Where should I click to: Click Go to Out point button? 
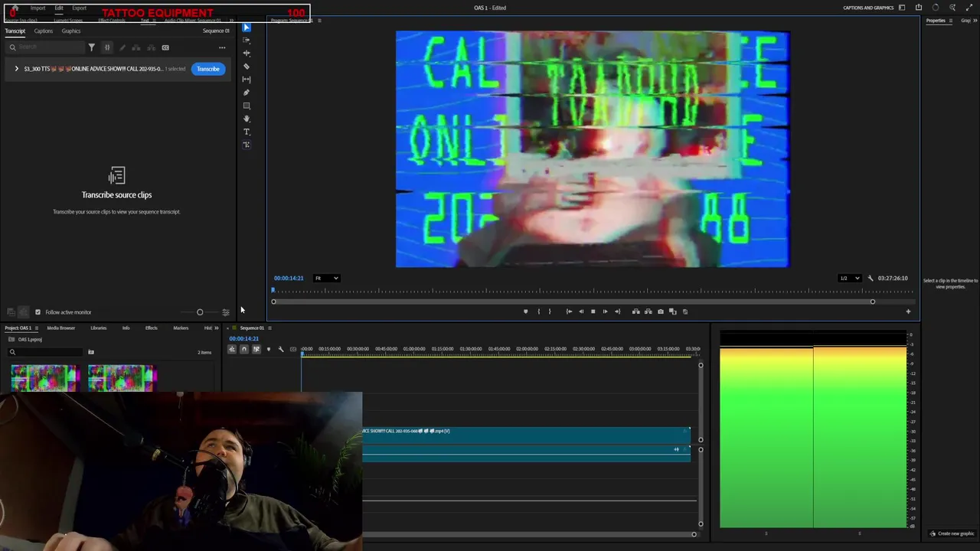point(617,311)
